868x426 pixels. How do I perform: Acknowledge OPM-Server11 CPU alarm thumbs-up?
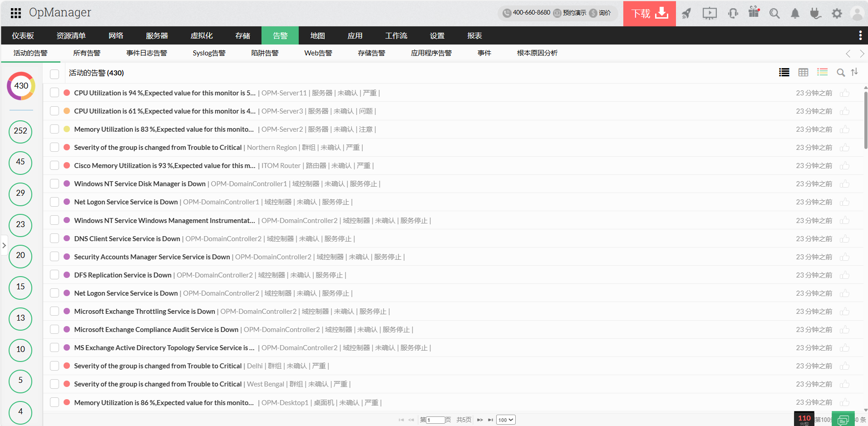click(844, 93)
